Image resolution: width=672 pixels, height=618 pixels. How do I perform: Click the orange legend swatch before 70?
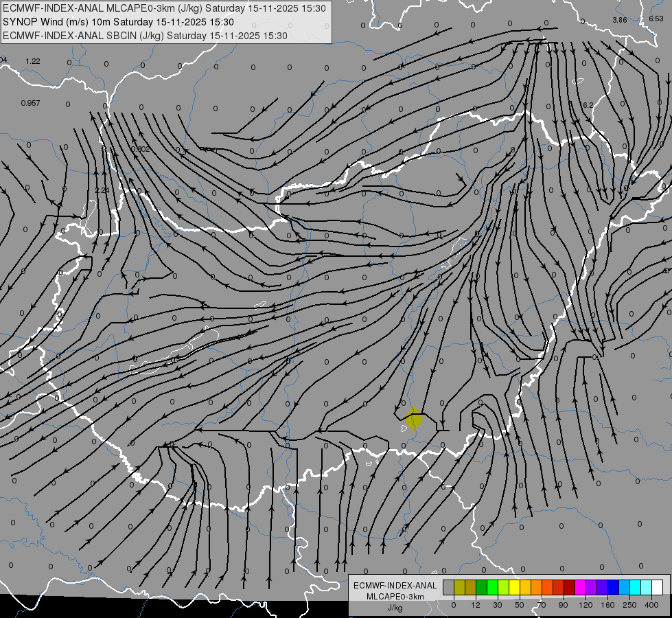click(x=537, y=587)
